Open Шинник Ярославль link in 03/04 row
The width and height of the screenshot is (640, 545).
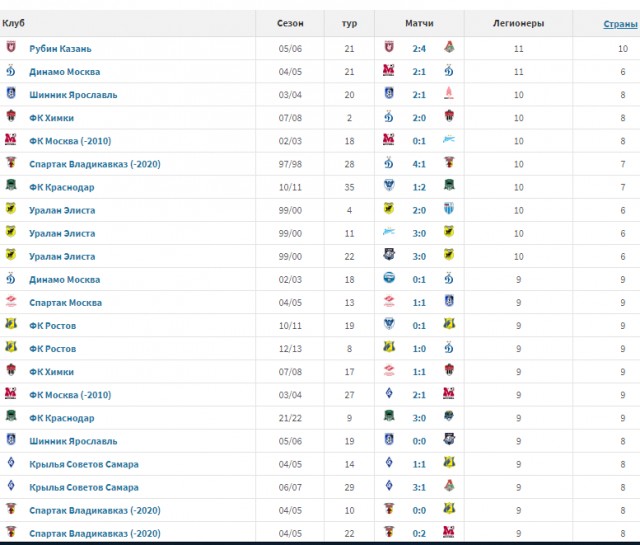(73, 95)
